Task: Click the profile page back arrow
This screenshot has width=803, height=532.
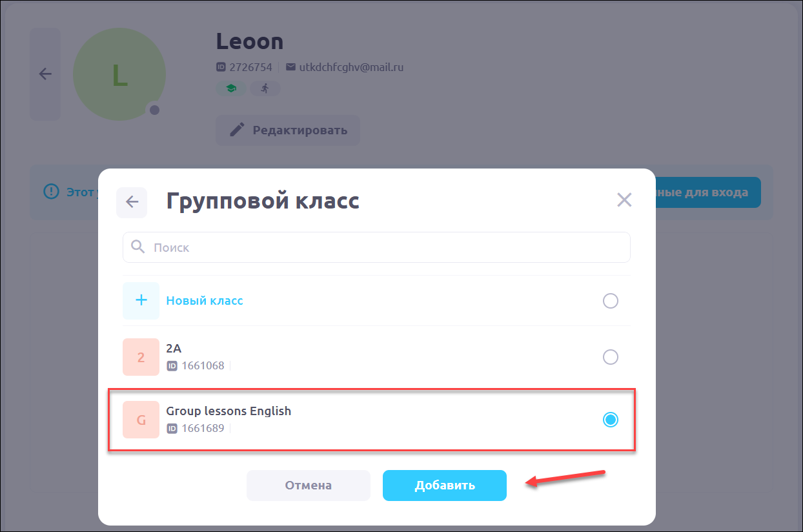Action: (x=45, y=74)
